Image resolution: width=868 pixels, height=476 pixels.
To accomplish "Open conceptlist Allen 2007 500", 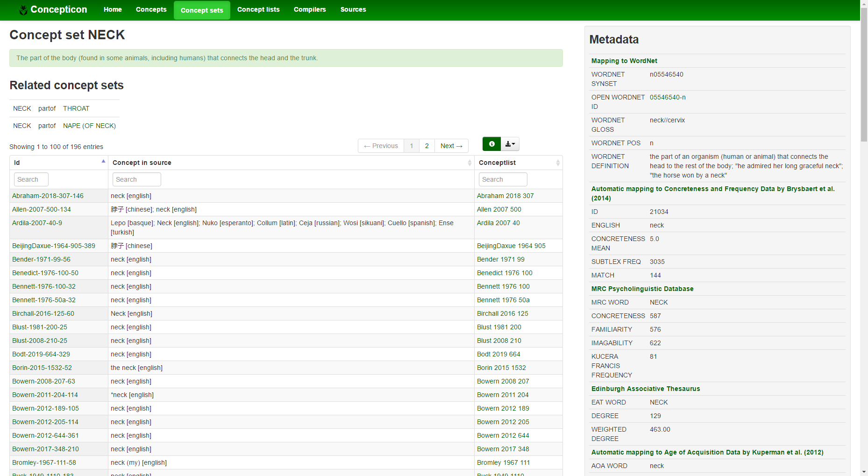I will point(499,209).
